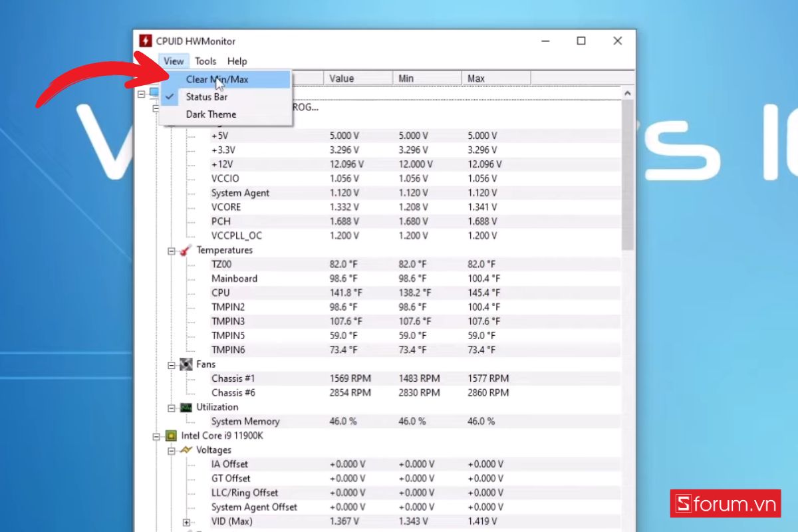Viewport: 798px width, 532px height.
Task: Collapse the Utilization tree node
Action: click(171, 408)
